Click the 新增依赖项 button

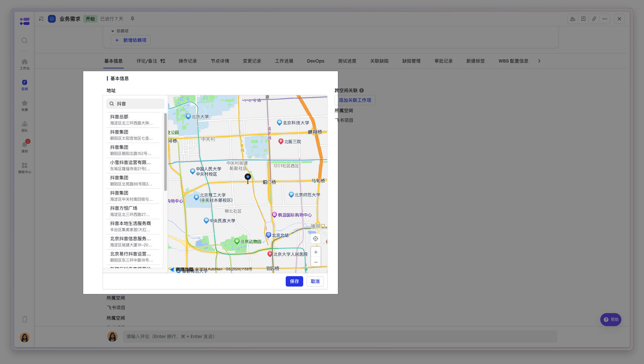131,40
